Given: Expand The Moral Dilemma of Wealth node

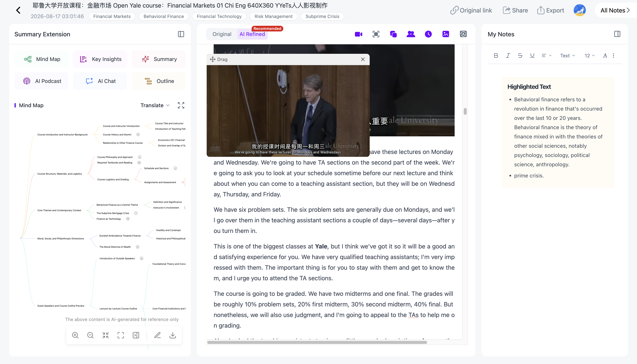Looking at the screenshot, I should (137, 247).
